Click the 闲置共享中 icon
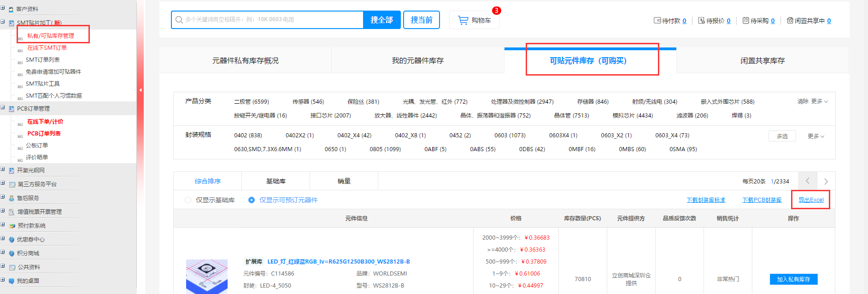The height and width of the screenshot is (294, 868). [790, 21]
